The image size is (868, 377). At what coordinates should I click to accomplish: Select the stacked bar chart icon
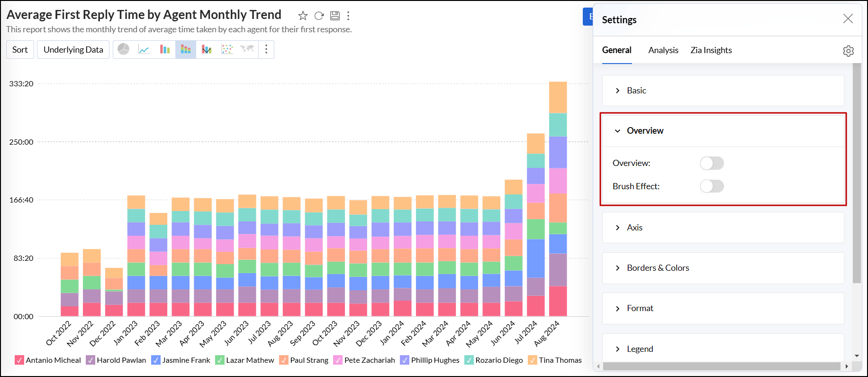coord(186,49)
